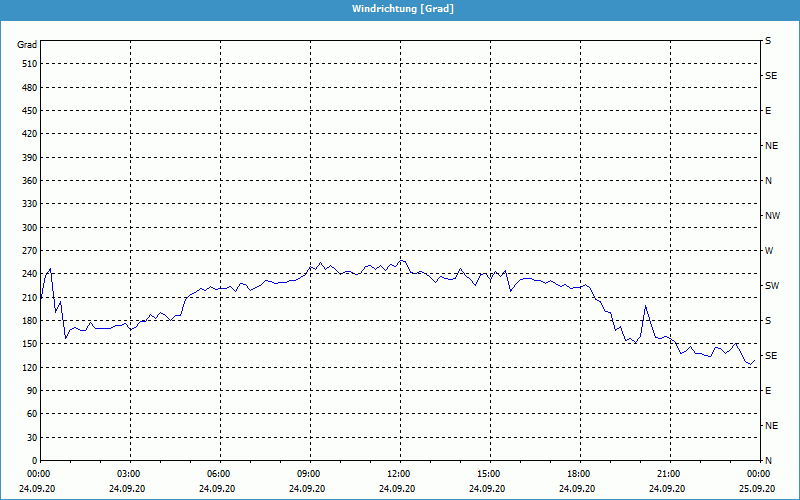This screenshot has width=800, height=500.
Task: Click the blue line spike before 21:00
Action: (646, 306)
